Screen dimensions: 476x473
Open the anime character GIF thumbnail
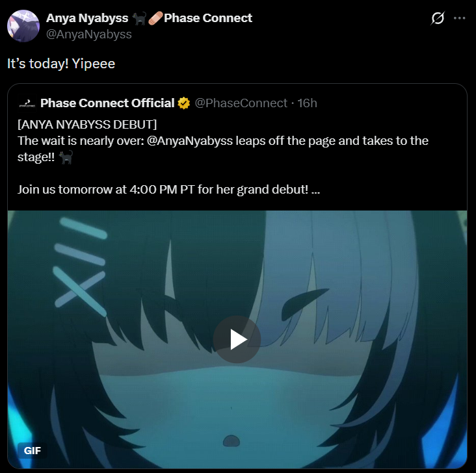[237, 340]
